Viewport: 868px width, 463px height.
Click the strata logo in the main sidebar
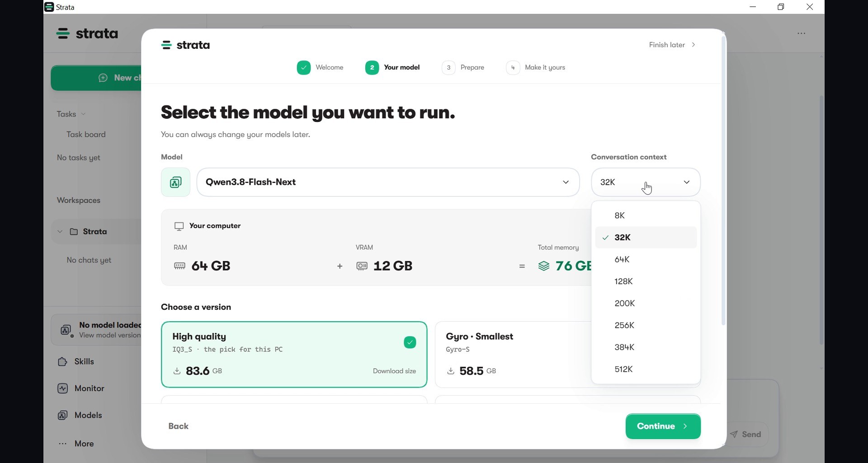(87, 33)
